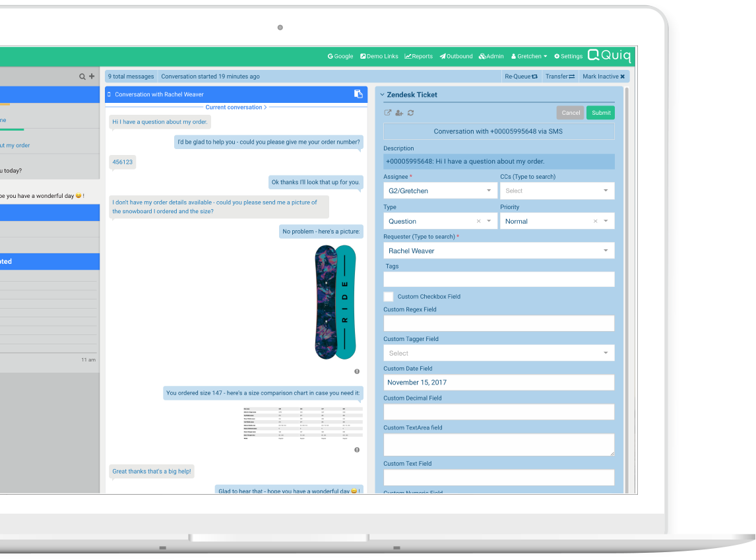Click the add user icon in the Zendesk Ticket panel
The image size is (756, 560).
(399, 113)
